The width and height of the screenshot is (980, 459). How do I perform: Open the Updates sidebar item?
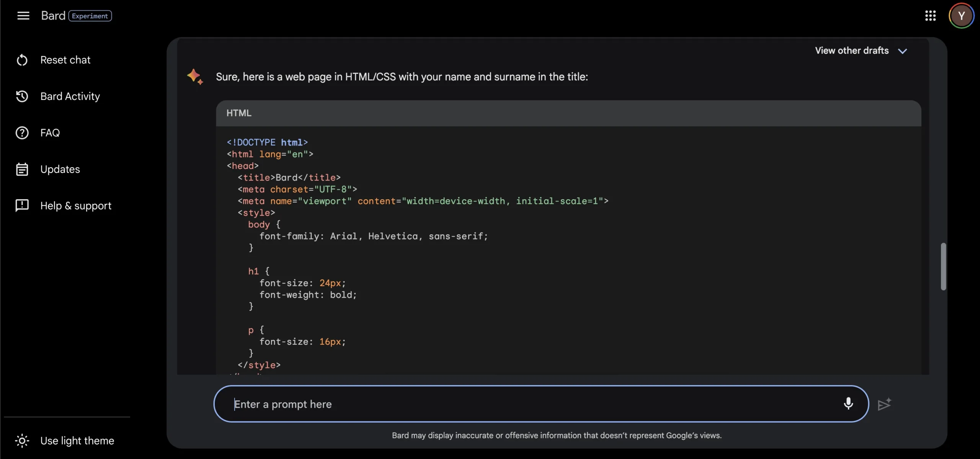pos(60,169)
